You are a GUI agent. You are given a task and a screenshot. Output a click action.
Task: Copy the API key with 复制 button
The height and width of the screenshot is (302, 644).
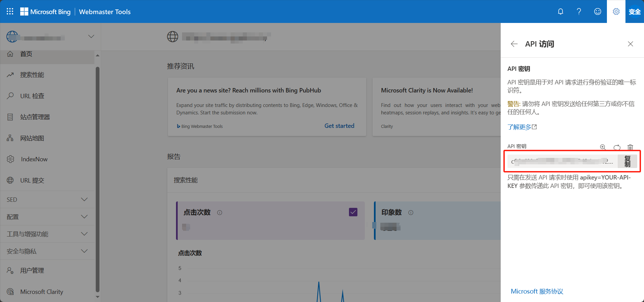click(x=627, y=161)
